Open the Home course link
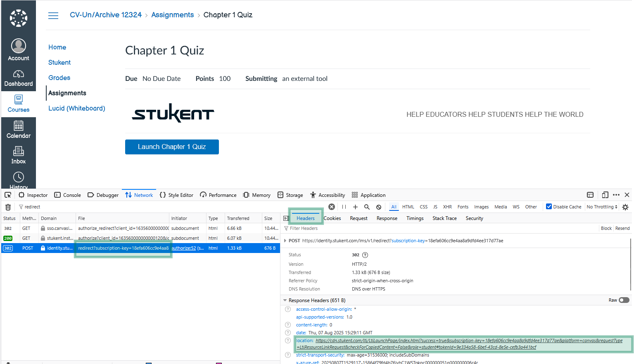 pos(57,47)
